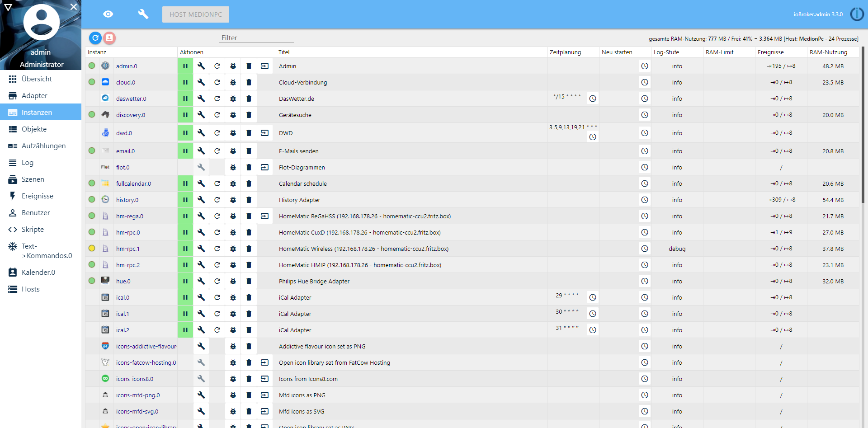Expand the sidebar menu triangle
The width and height of the screenshot is (868, 428).
(8, 7)
